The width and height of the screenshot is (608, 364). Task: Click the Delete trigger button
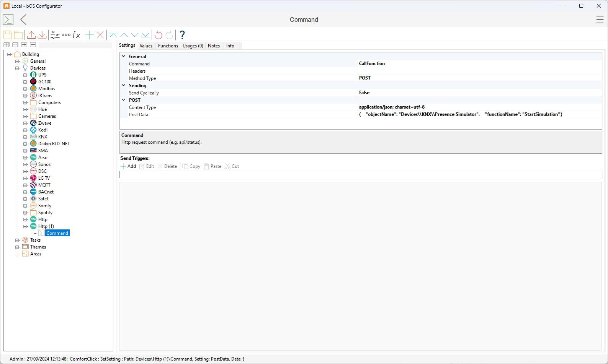(x=167, y=166)
